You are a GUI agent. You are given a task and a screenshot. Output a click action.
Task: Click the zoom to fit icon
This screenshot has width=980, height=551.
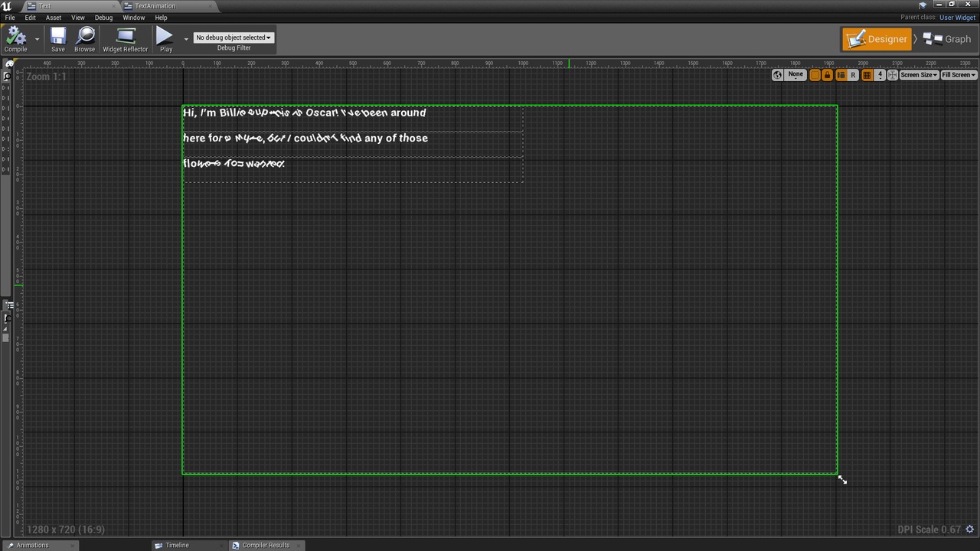click(893, 75)
